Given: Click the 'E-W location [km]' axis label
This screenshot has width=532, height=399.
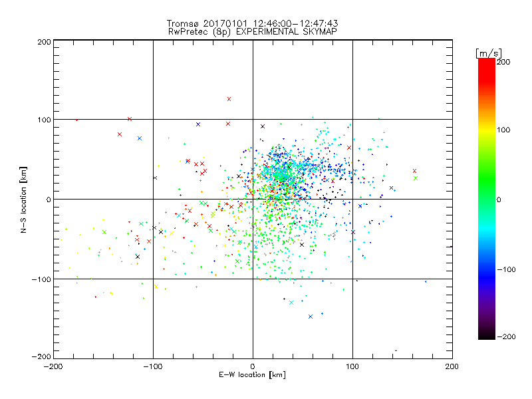Looking at the screenshot, I should 252,374.
